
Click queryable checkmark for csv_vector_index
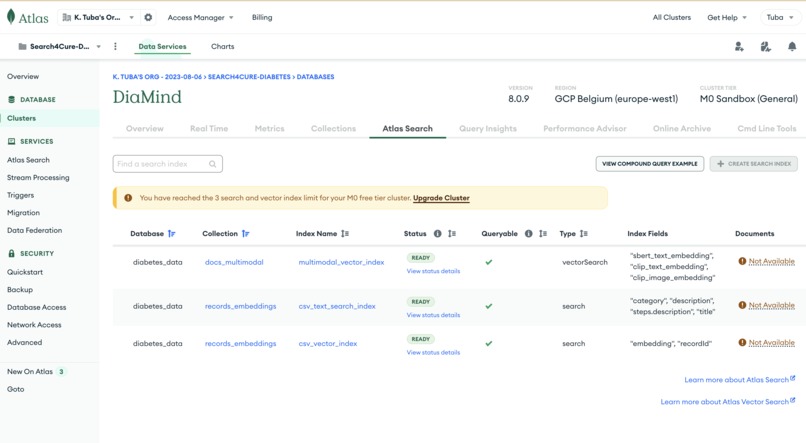(489, 343)
